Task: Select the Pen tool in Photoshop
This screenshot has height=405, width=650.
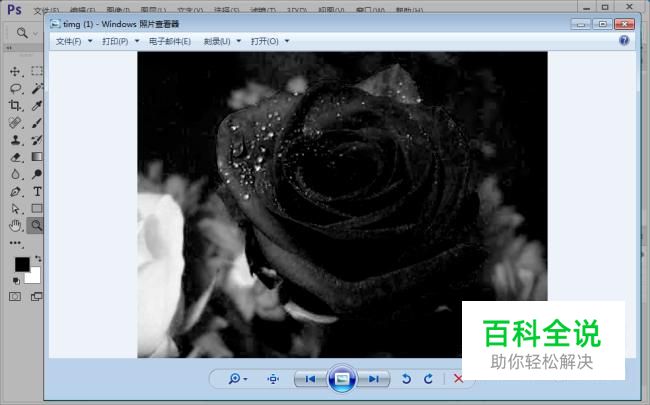Action: pos(15,192)
